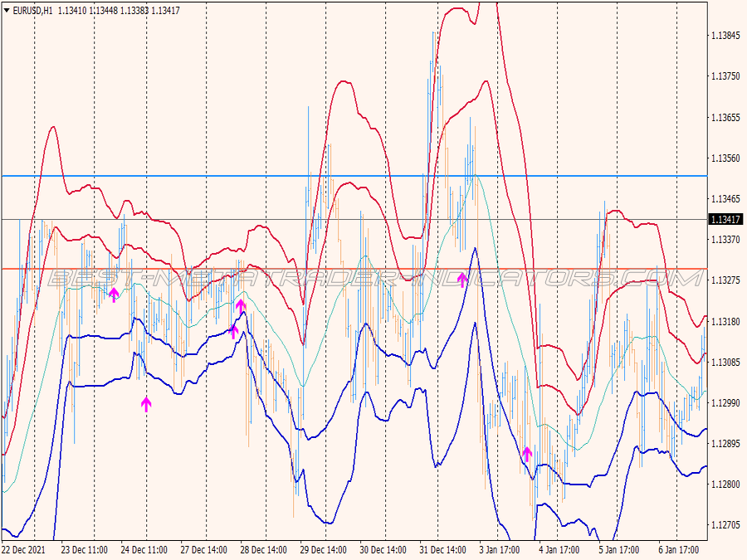Click price label 1.13560

pyautogui.click(x=725, y=158)
